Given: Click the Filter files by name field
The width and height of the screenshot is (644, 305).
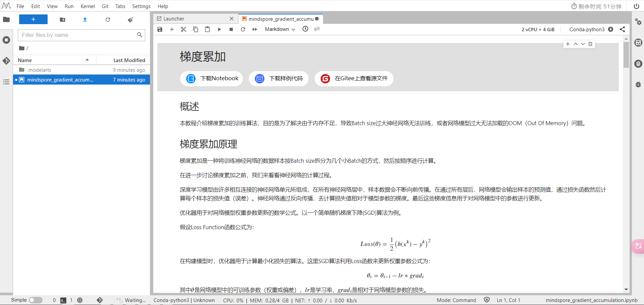Looking at the screenshot, I should 82,35.
